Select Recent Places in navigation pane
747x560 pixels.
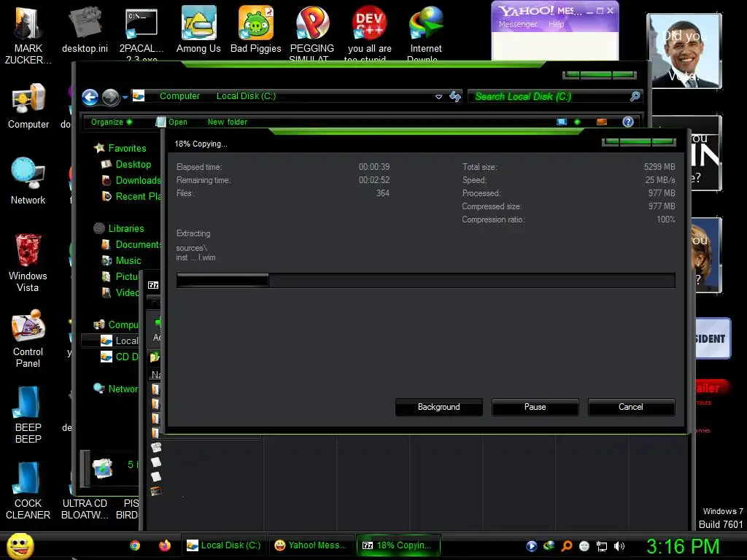132,196
